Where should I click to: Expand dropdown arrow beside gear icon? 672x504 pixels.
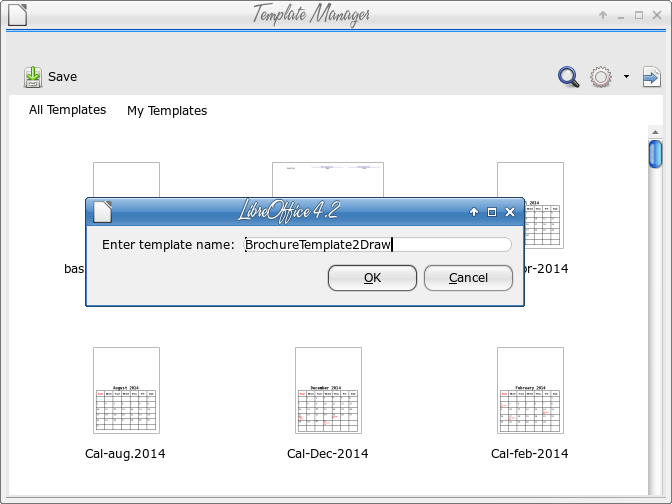coord(626,77)
